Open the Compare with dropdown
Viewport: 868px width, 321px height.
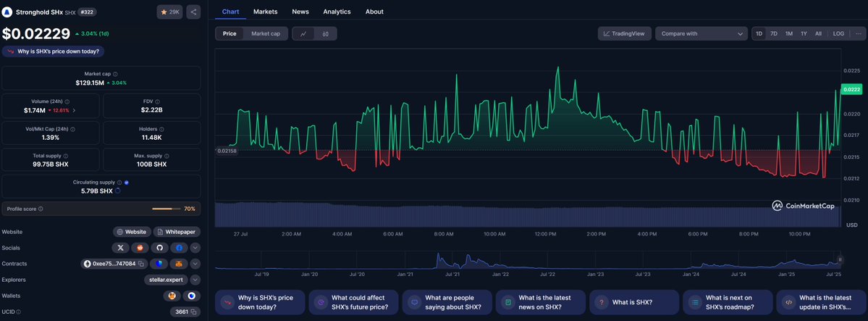701,34
